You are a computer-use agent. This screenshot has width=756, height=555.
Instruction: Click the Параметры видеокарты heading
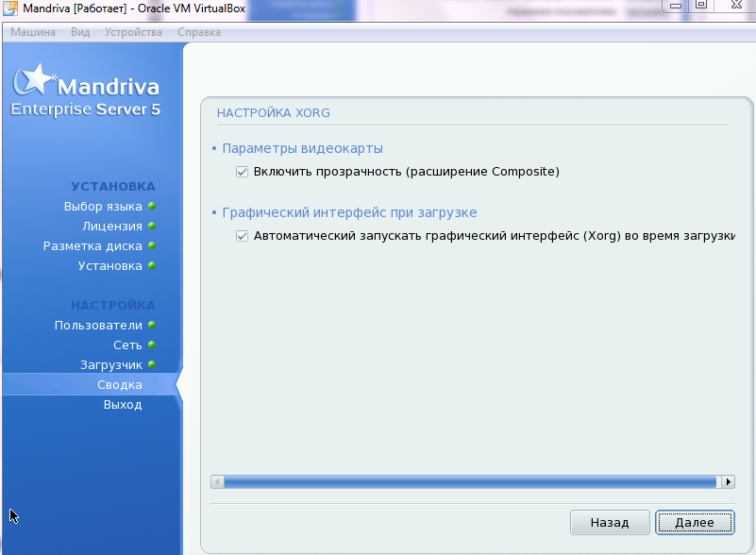[302, 148]
